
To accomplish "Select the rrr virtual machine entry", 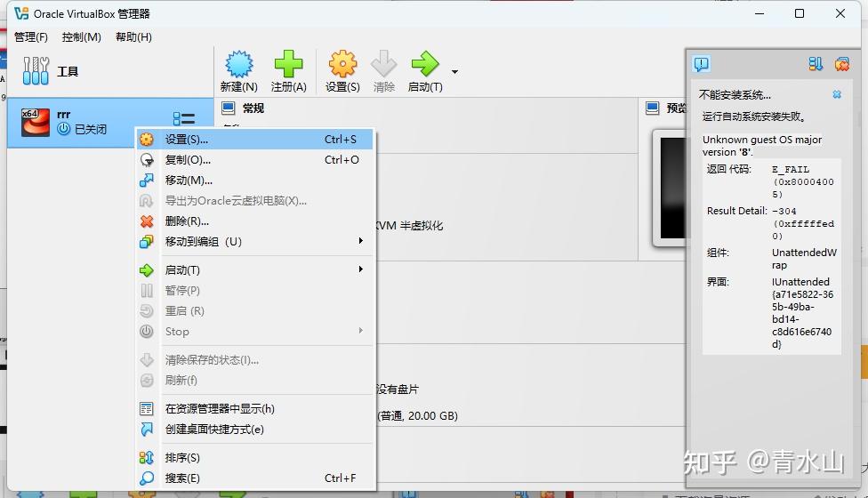I will [x=110, y=123].
